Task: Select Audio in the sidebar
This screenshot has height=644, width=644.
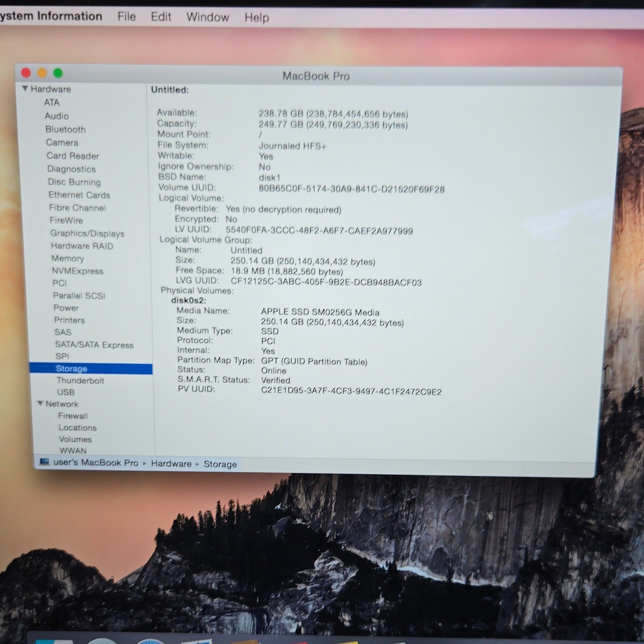Action: coord(57,116)
